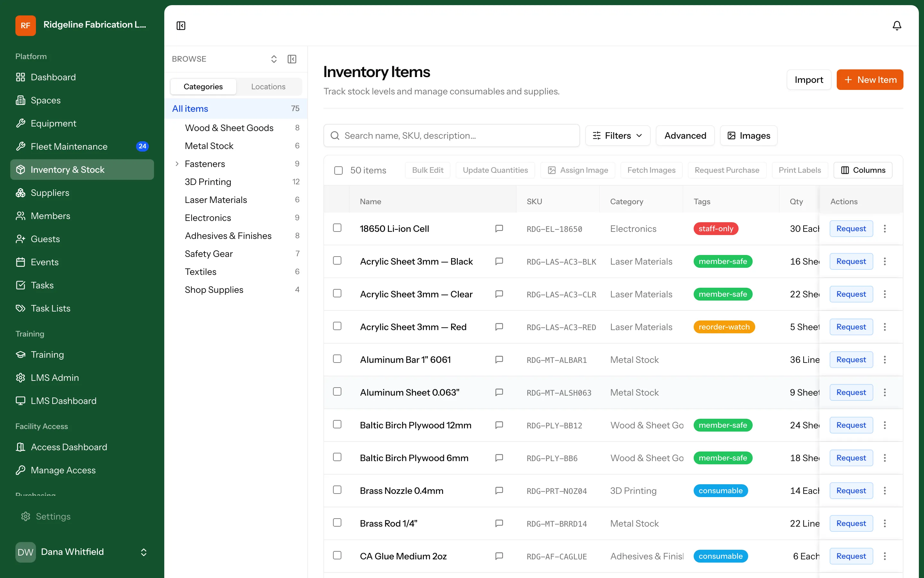Viewport: 924px width, 578px height.
Task: Go to Members page
Action: [x=82, y=216]
